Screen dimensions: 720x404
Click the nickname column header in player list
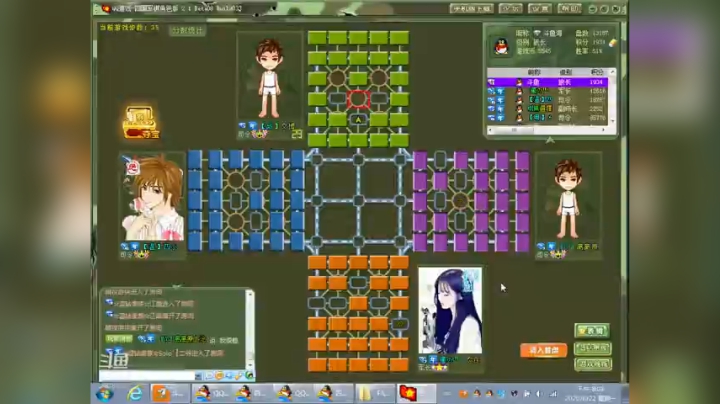pyautogui.click(x=534, y=73)
